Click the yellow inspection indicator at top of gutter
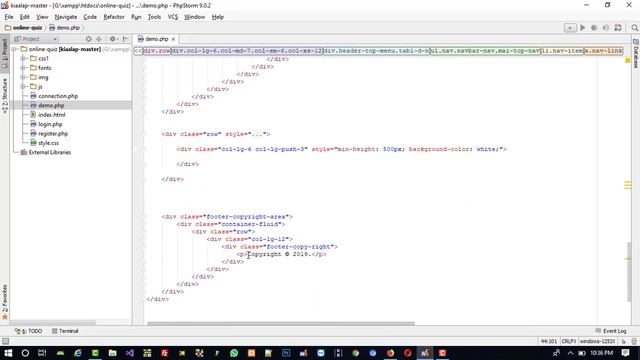 coord(628,60)
